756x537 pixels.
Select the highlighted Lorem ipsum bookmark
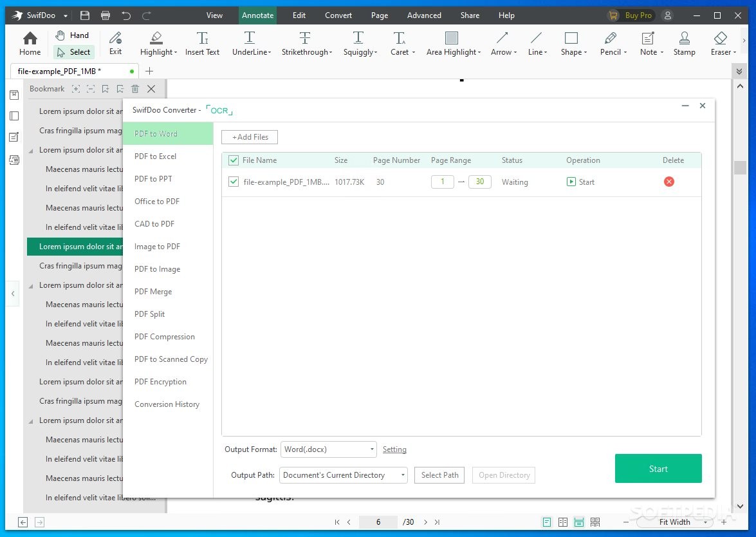pyautogui.click(x=75, y=247)
